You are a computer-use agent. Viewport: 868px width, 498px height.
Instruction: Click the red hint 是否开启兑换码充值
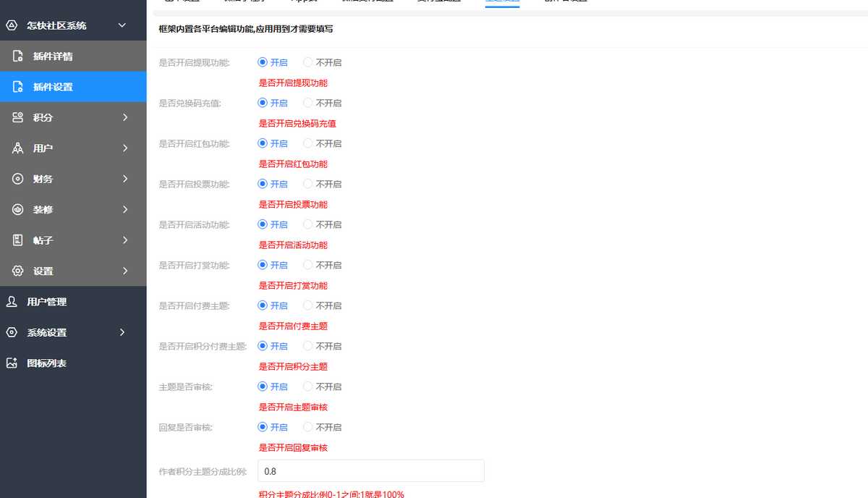click(x=297, y=123)
